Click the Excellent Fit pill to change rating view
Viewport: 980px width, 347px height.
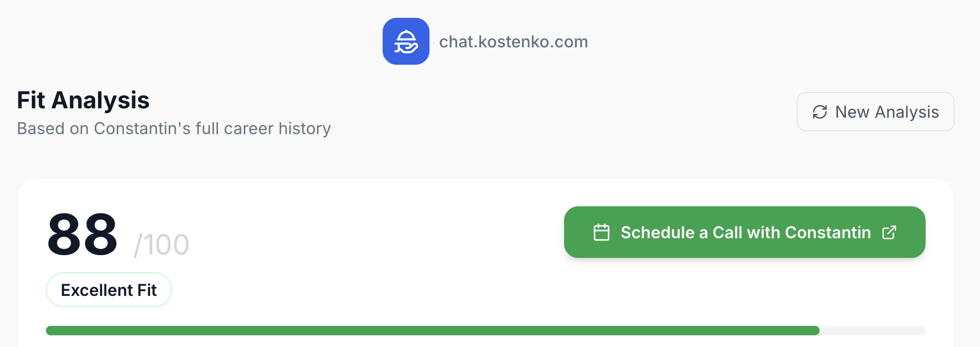pos(109,290)
